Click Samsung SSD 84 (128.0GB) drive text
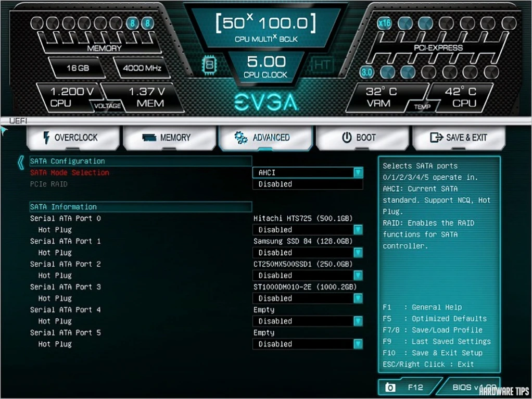The width and height of the screenshot is (532, 399). (303, 241)
